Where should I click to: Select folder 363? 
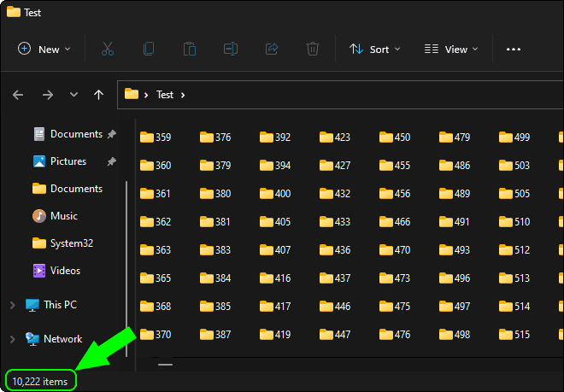click(156, 250)
